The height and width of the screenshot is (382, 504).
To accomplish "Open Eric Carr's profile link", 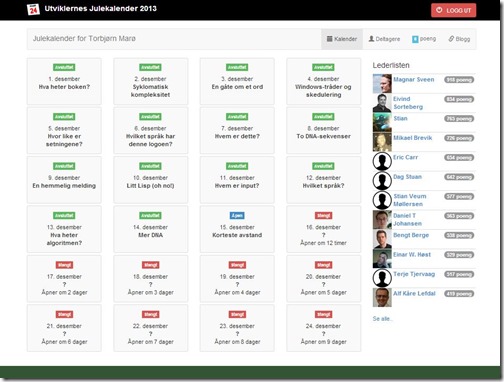I will [405, 157].
